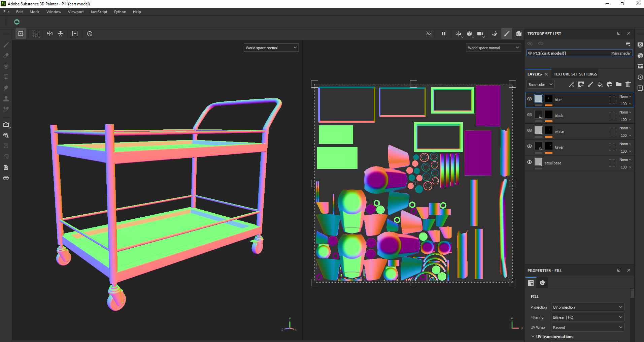
Task: Select the Clone stamp tool
Action: coord(6,99)
